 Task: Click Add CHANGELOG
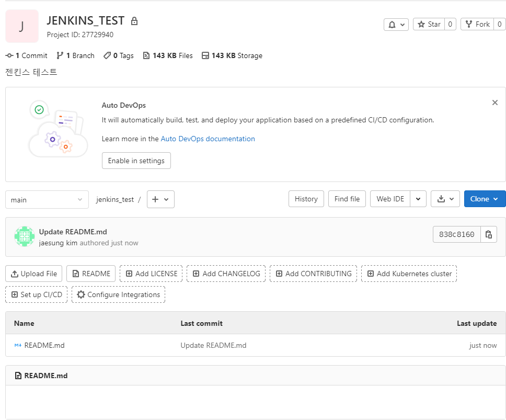pyautogui.click(x=226, y=274)
